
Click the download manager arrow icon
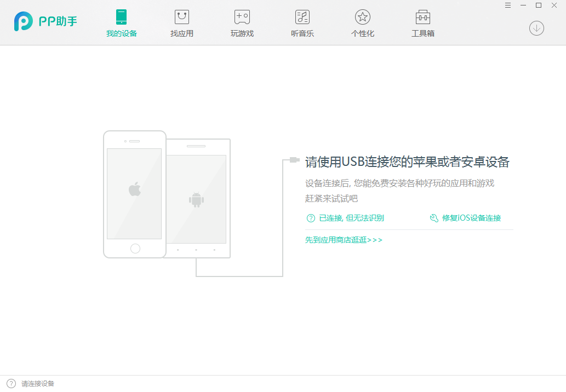pyautogui.click(x=536, y=28)
